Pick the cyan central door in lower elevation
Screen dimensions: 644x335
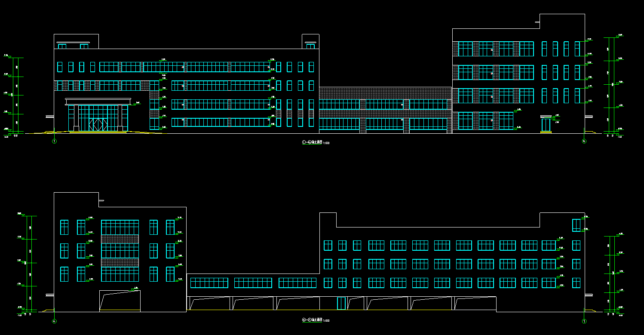341,303
